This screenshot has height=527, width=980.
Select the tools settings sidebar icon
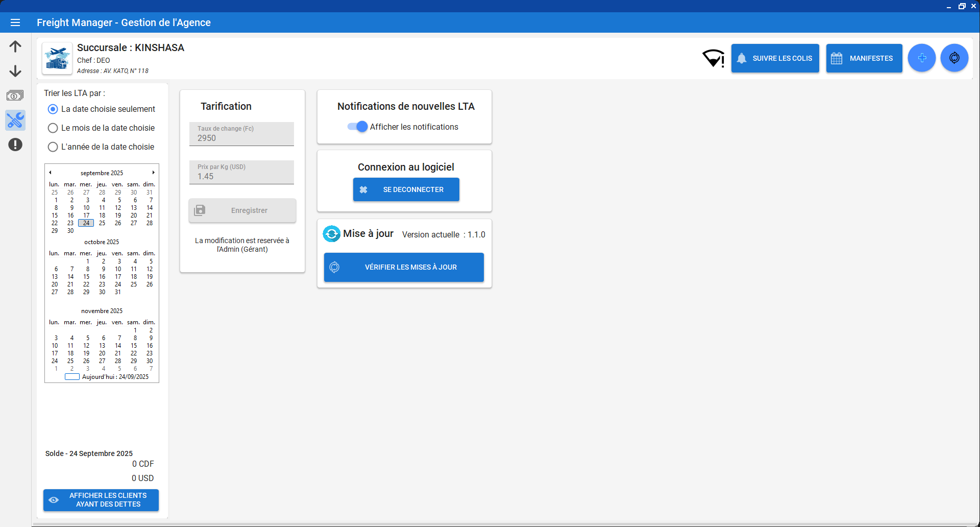[x=15, y=121]
